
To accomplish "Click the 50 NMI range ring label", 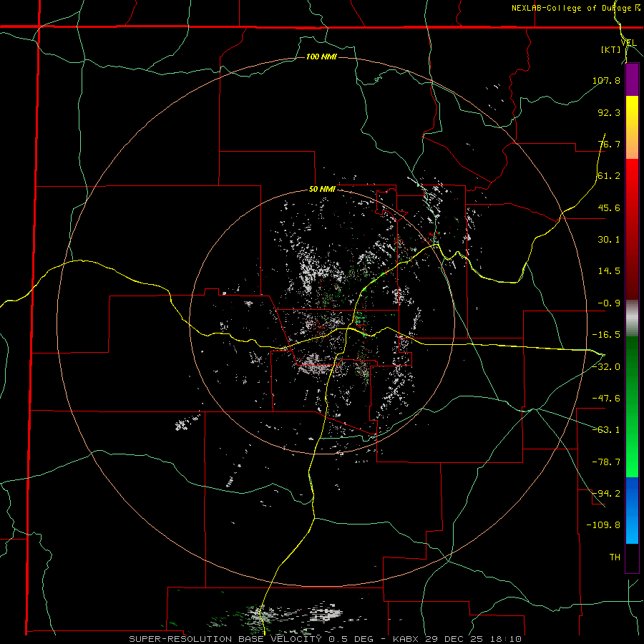I will tap(322, 190).
